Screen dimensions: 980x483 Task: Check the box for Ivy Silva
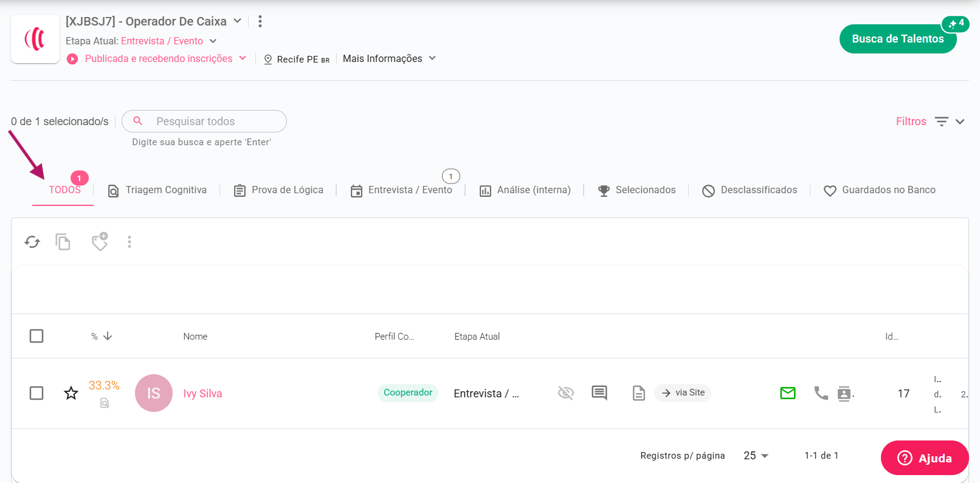[36, 393]
